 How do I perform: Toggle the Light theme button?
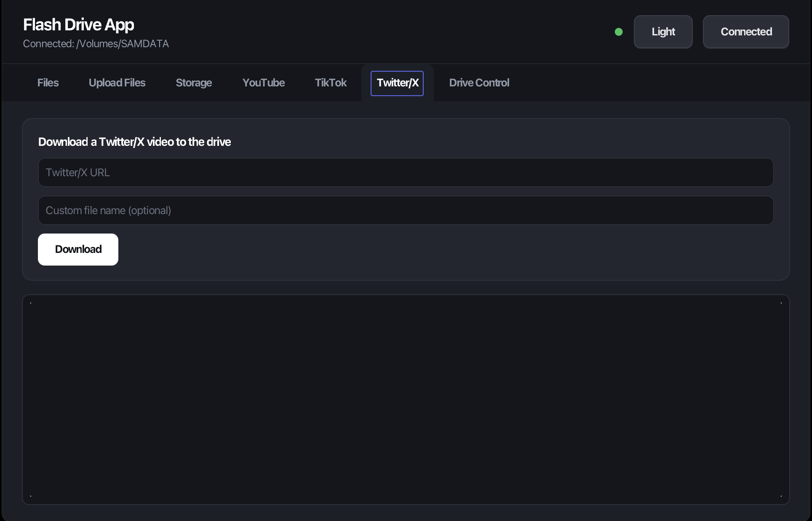pyautogui.click(x=663, y=32)
